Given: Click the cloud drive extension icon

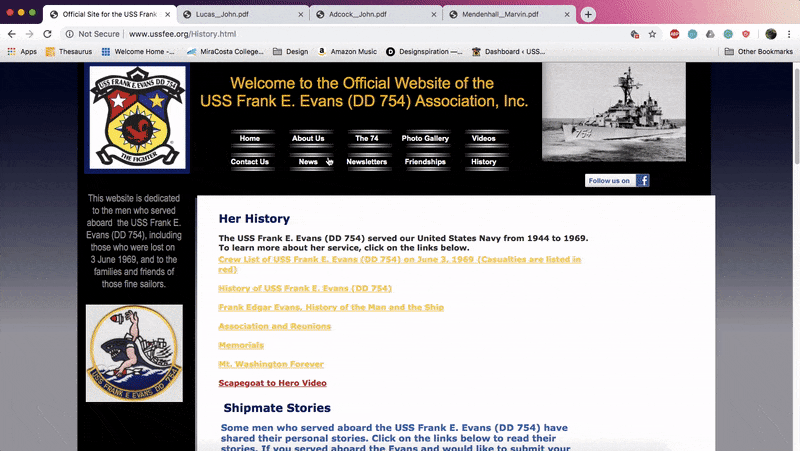Looking at the screenshot, I should 710,34.
